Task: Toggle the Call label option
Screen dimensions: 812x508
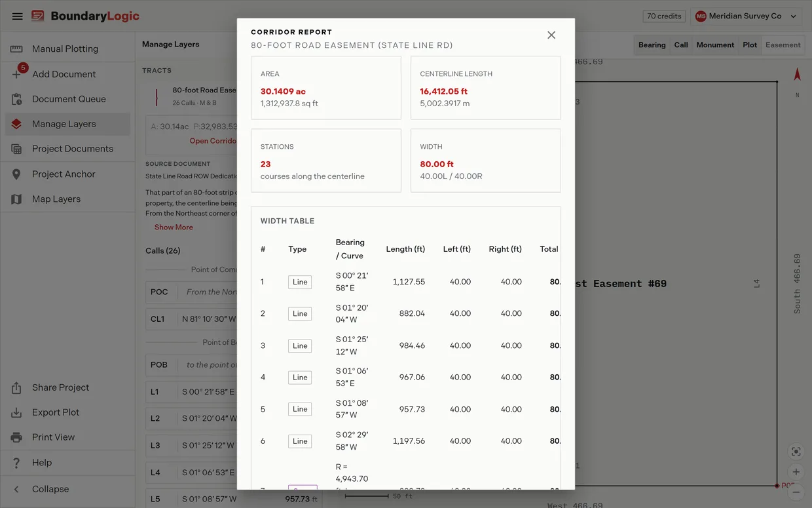Action: click(x=681, y=45)
